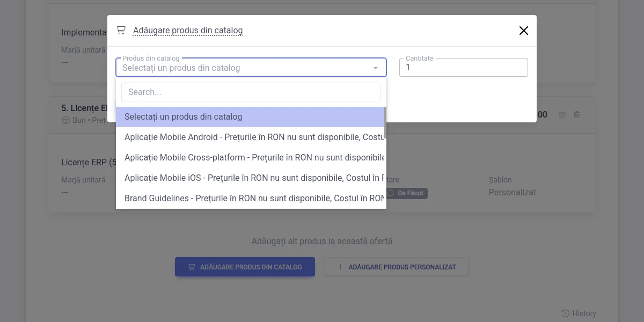The width and height of the screenshot is (644, 322).
Task: Click the Adăugare produs din catalog header link
Action: (187, 30)
